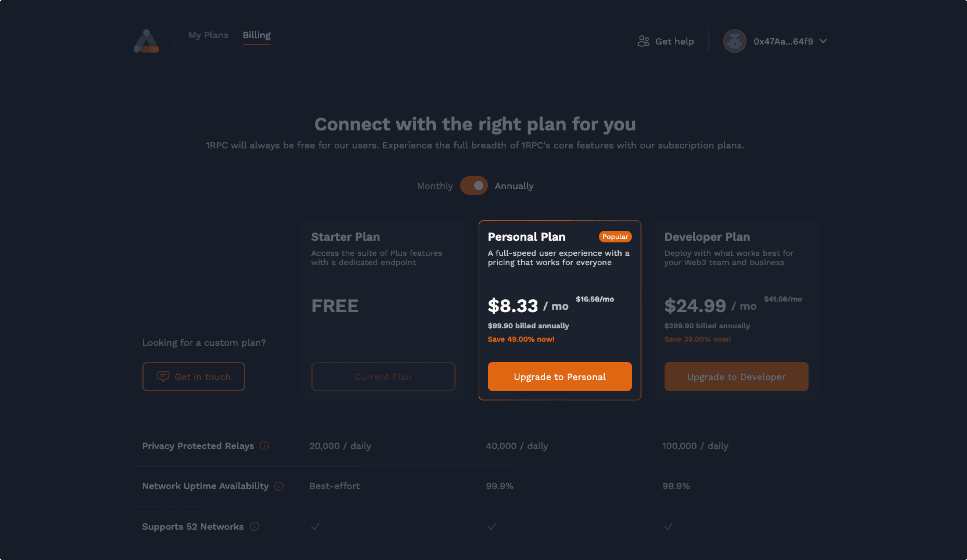Click the Popular badge on Personal Plan
The image size is (967, 560).
tap(615, 237)
